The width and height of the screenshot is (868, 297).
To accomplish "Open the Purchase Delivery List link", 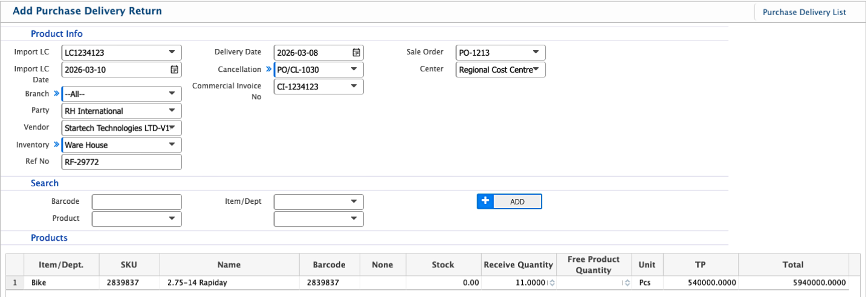I will (804, 12).
